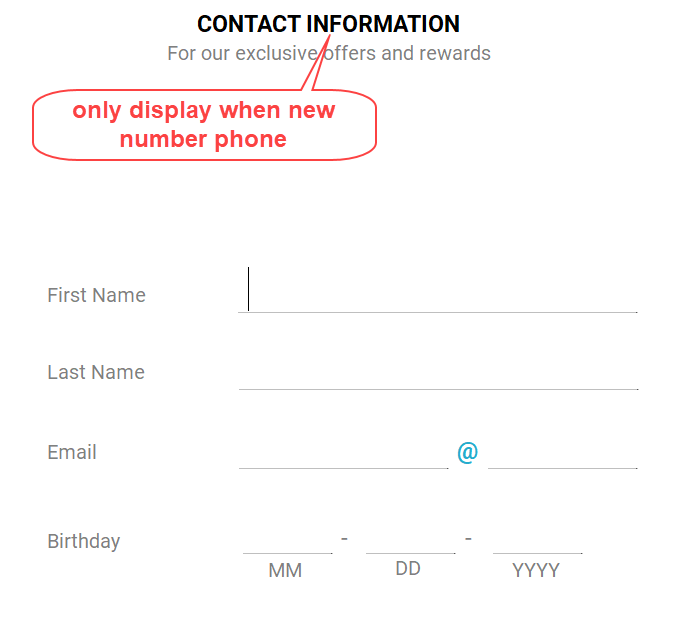Click the MM hint under birthday
This screenshot has width=681, height=621.
pos(285,571)
